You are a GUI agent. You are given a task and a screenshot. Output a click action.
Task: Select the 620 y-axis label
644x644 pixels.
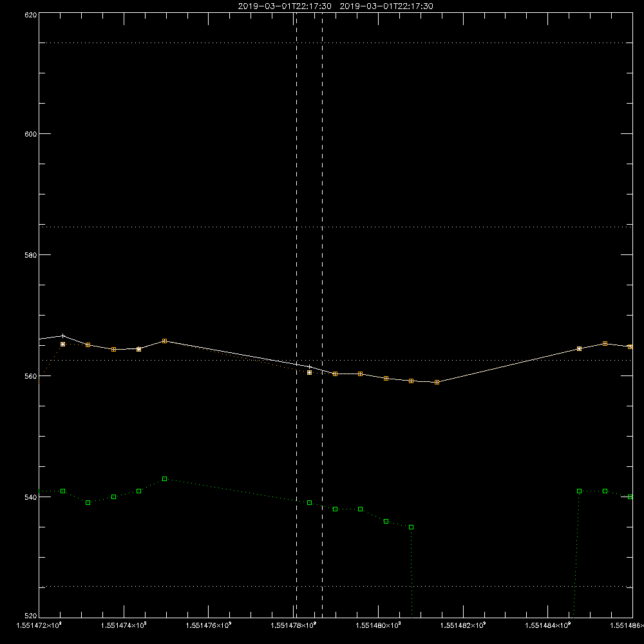31,15
